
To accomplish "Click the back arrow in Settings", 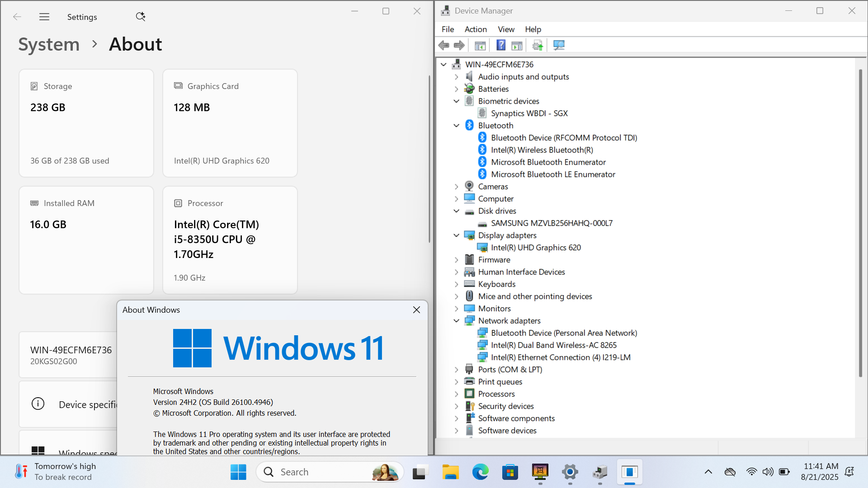I will [x=17, y=17].
